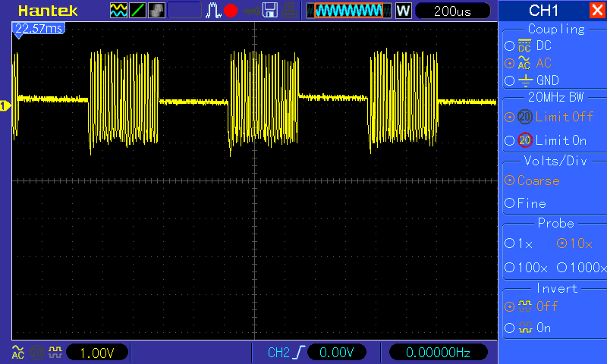Turn Invert On
Viewport: 607px width, 364px height.
pyautogui.click(x=527, y=328)
